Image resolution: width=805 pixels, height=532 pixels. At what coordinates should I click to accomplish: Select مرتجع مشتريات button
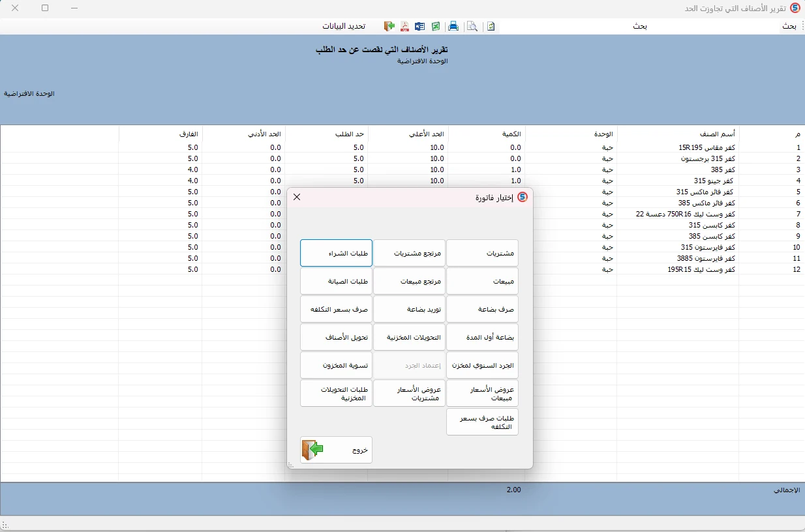[409, 253]
